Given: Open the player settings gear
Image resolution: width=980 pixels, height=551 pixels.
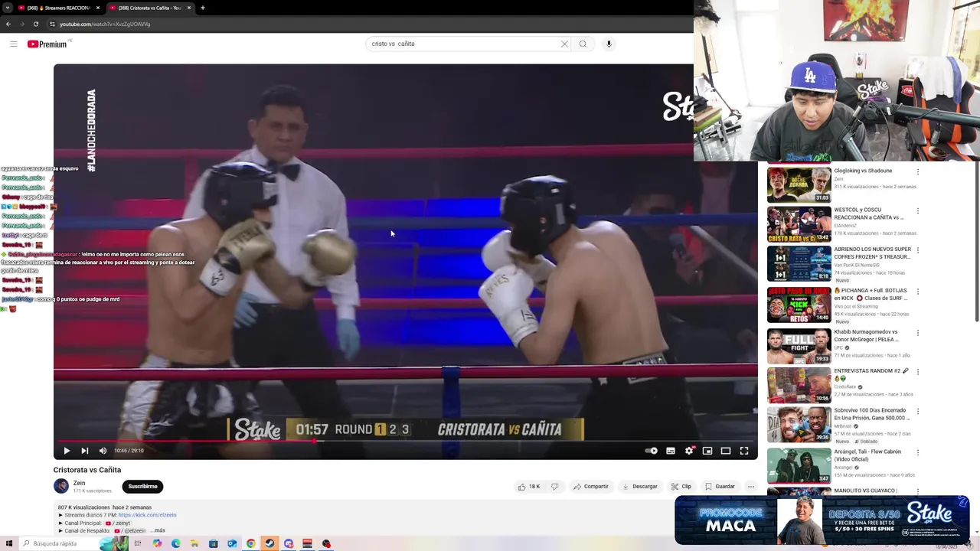Looking at the screenshot, I should (689, 451).
